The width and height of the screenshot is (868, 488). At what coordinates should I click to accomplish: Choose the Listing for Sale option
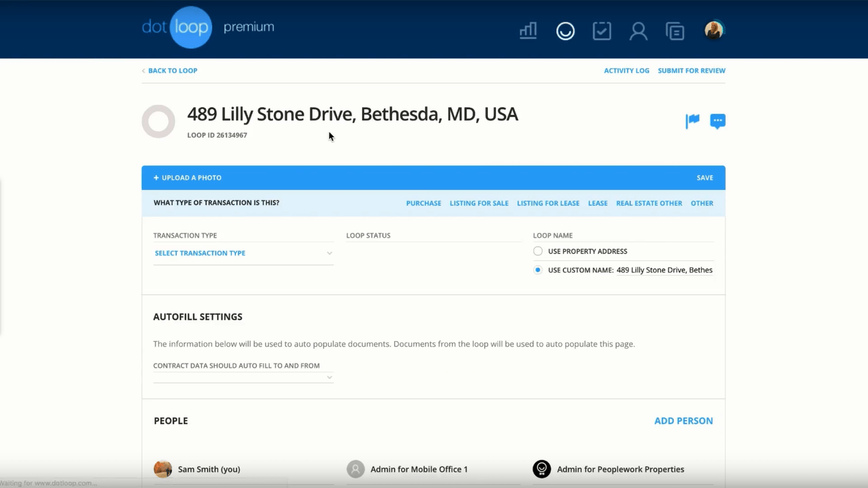(479, 203)
